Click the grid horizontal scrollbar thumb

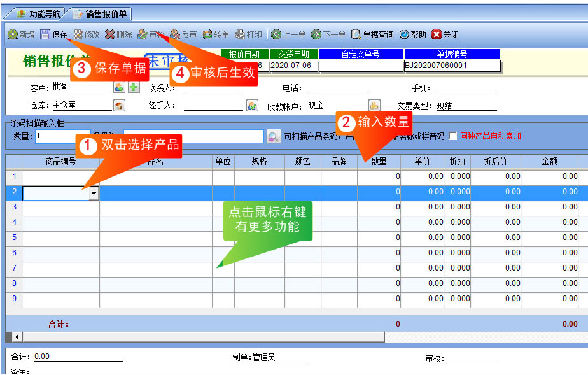point(204,337)
